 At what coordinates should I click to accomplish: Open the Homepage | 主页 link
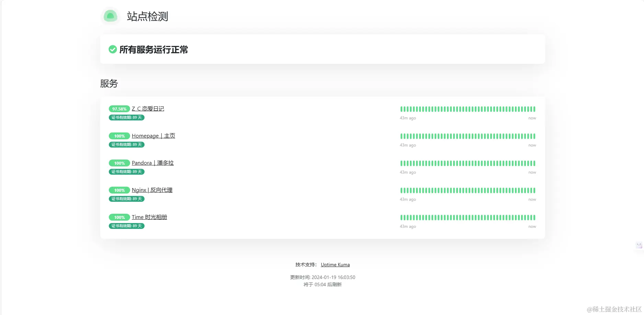click(153, 136)
